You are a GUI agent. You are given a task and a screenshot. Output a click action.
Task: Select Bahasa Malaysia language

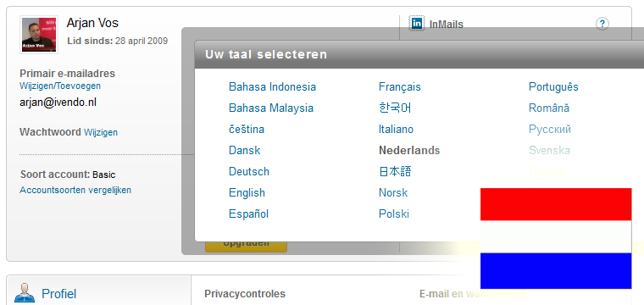pyautogui.click(x=271, y=108)
